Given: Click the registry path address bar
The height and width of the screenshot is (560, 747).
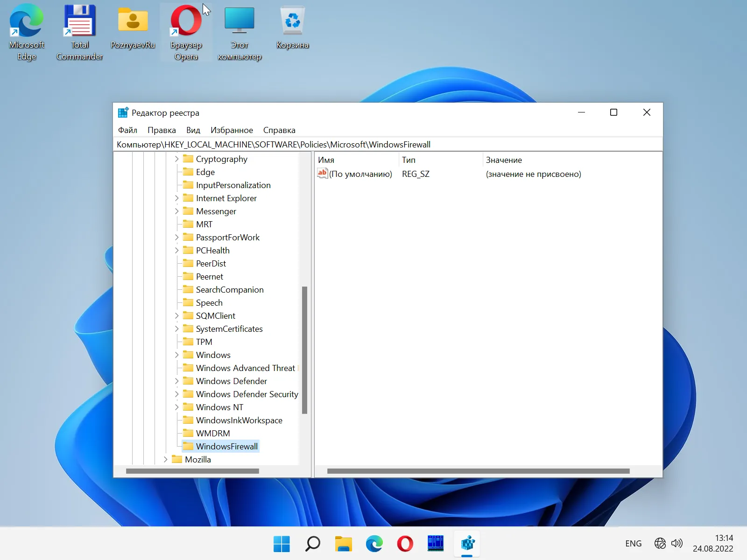Looking at the screenshot, I should pyautogui.click(x=388, y=145).
